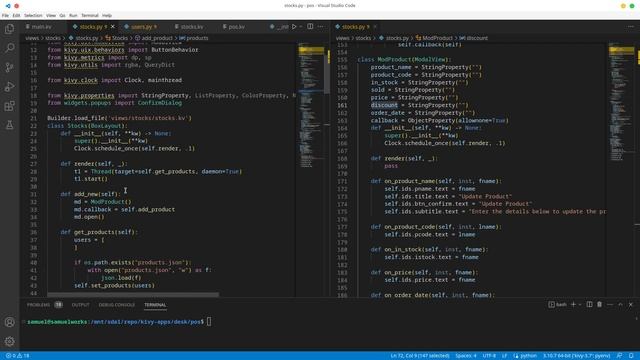Open notifications bell in status bar
Image resolution: width=640 pixels, height=360 pixels.
pos(631,356)
